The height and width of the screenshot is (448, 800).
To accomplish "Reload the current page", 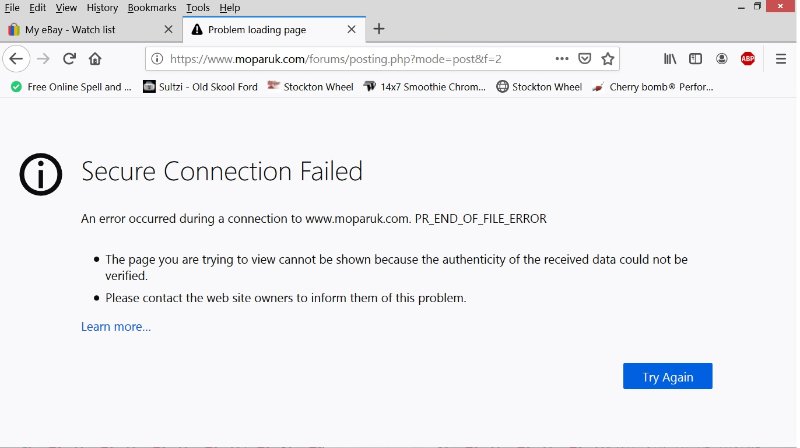I will (x=69, y=58).
